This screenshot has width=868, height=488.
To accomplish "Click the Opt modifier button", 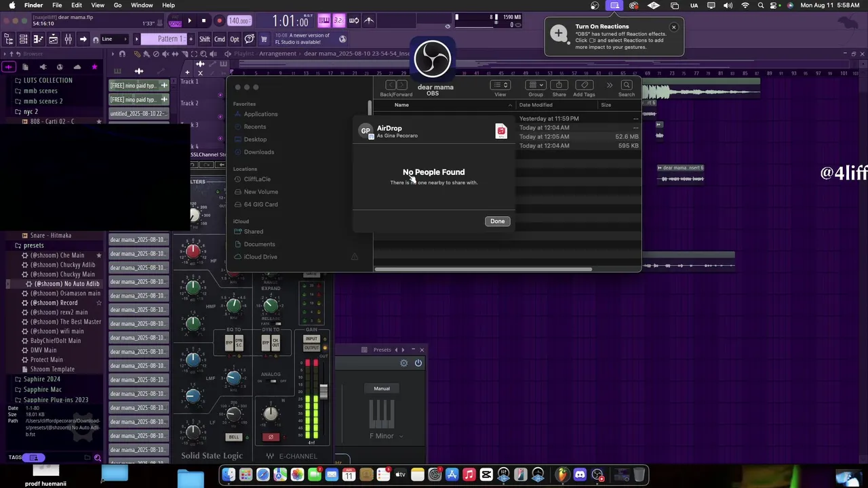I will pyautogui.click(x=234, y=39).
